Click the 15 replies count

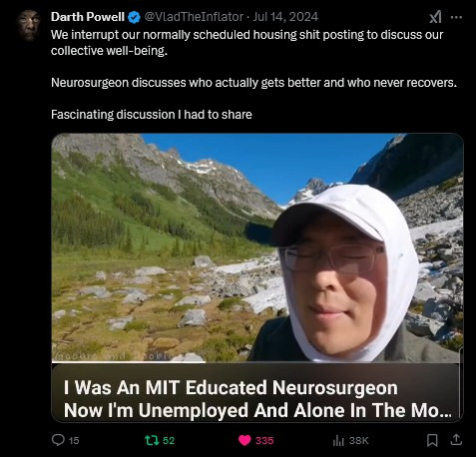click(74, 441)
